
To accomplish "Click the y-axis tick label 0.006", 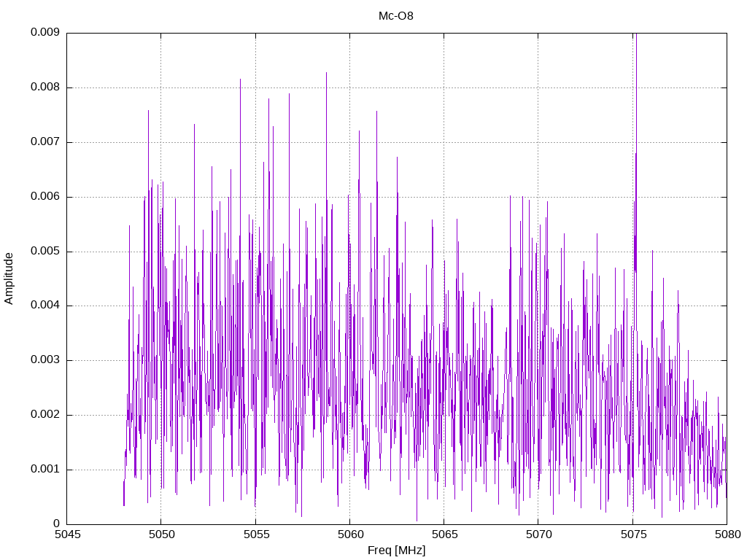I will tap(45, 197).
